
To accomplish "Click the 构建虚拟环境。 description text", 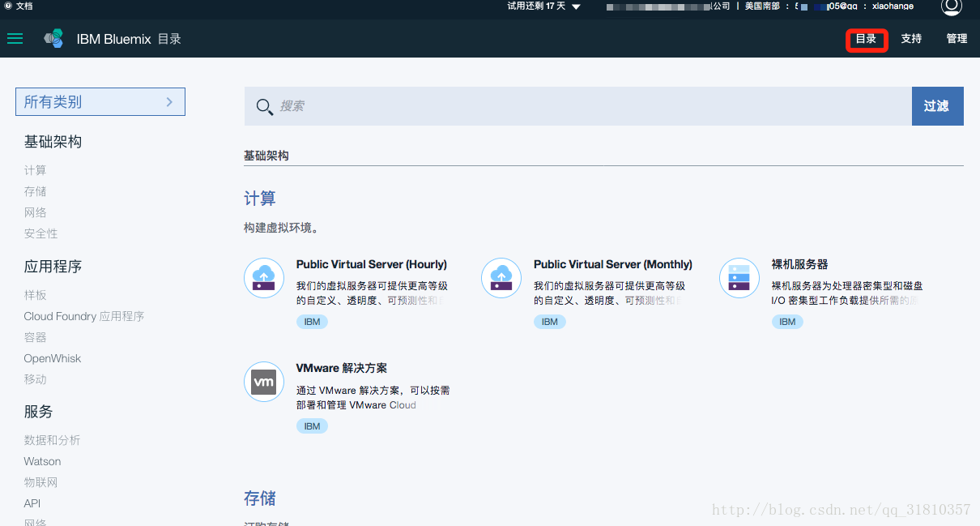I will 281,229.
